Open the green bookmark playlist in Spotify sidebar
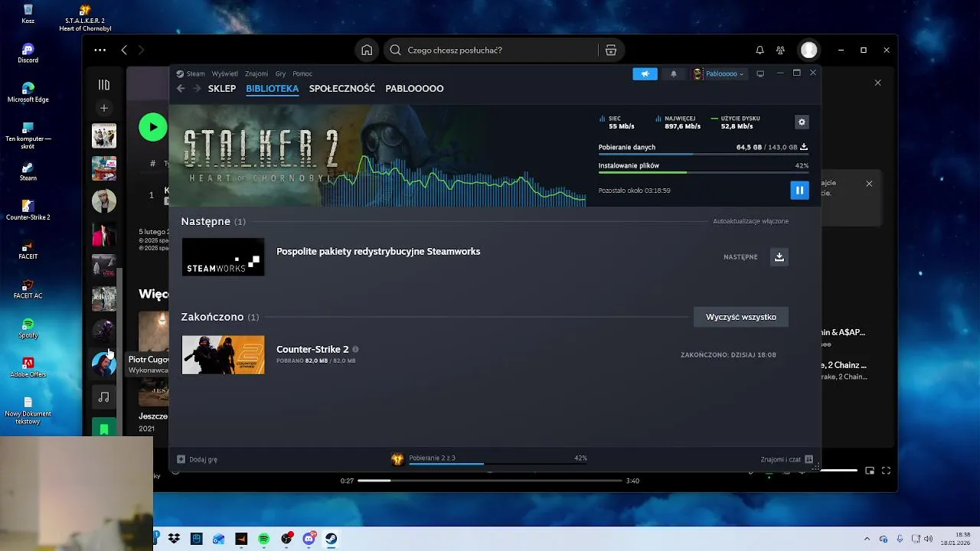The width and height of the screenshot is (980, 551). [104, 427]
